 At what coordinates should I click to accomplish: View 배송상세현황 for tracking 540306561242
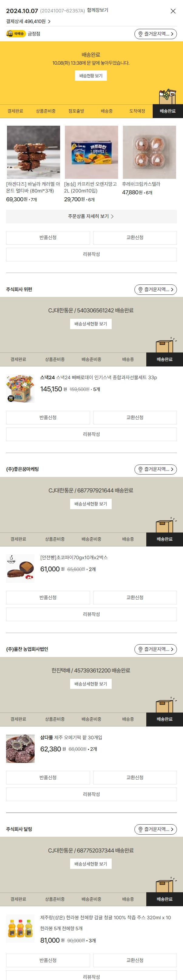tap(90, 324)
